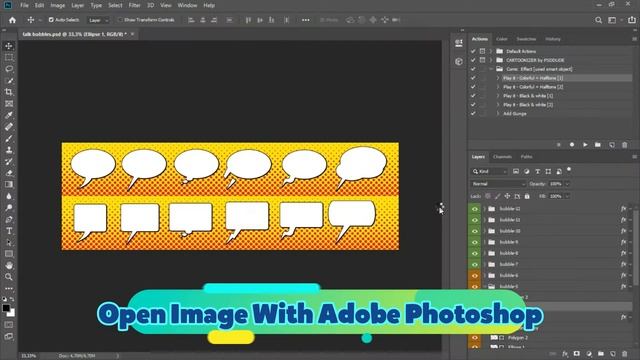Click the Layers panel vertical scrollbar
This screenshot has height=360, width=640.
tap(635, 249)
